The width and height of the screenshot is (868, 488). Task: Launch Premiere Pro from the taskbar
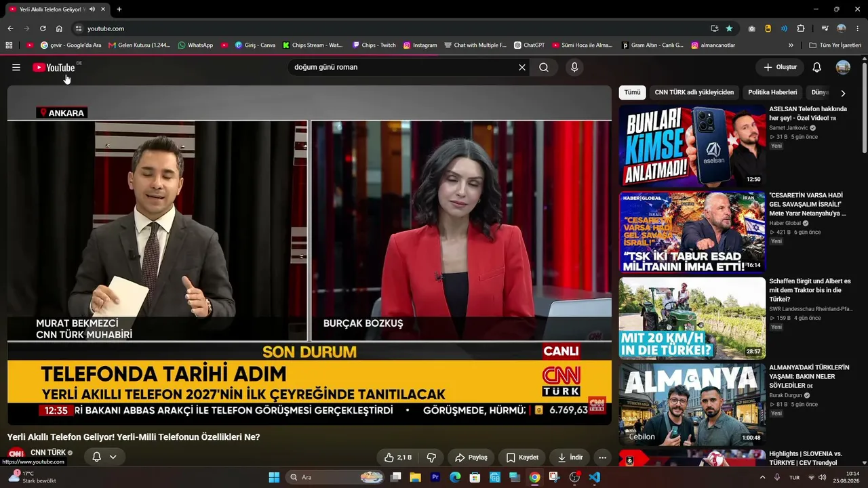coord(435,477)
